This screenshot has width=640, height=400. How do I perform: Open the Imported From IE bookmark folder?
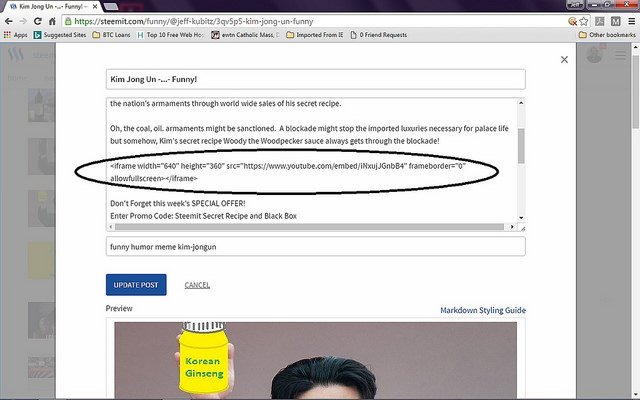315,35
